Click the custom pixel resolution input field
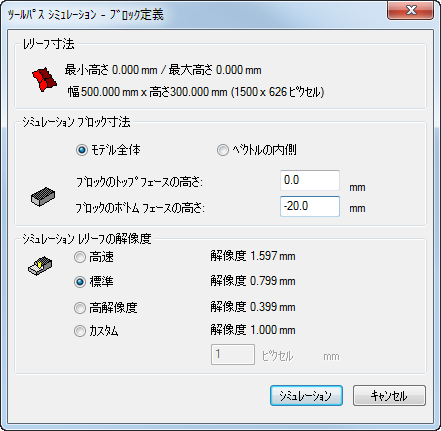This screenshot has width=441, height=431. tap(233, 354)
